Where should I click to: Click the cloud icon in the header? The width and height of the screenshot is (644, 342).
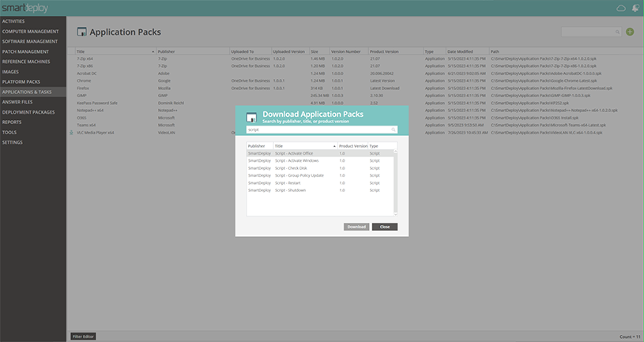click(x=620, y=8)
